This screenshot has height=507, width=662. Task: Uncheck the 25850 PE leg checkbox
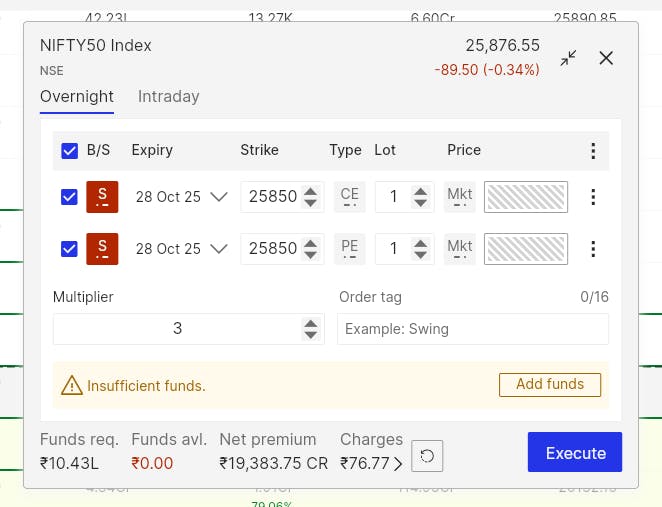(70, 249)
